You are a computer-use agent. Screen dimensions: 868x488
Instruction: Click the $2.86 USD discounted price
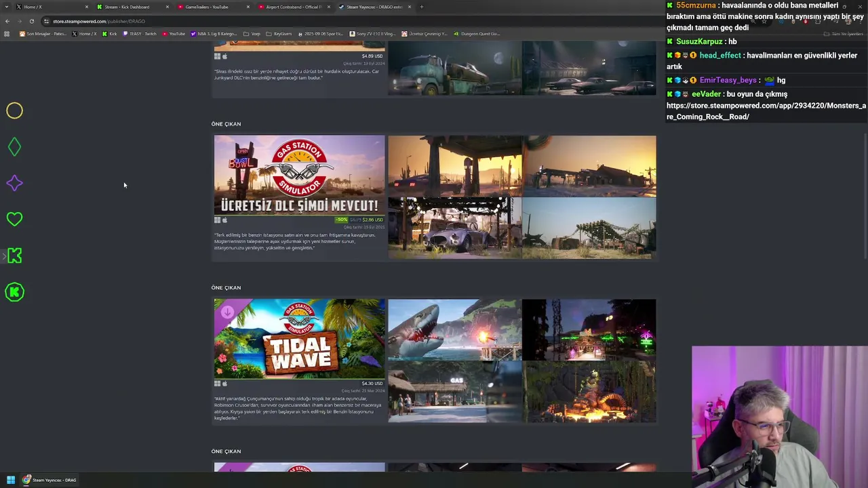click(x=372, y=220)
